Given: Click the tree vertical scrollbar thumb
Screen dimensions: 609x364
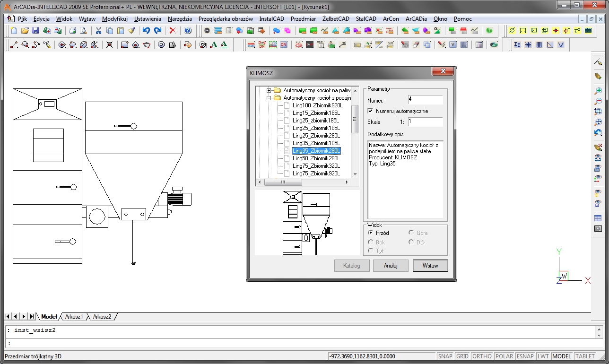Looking at the screenshot, I should point(355,119).
